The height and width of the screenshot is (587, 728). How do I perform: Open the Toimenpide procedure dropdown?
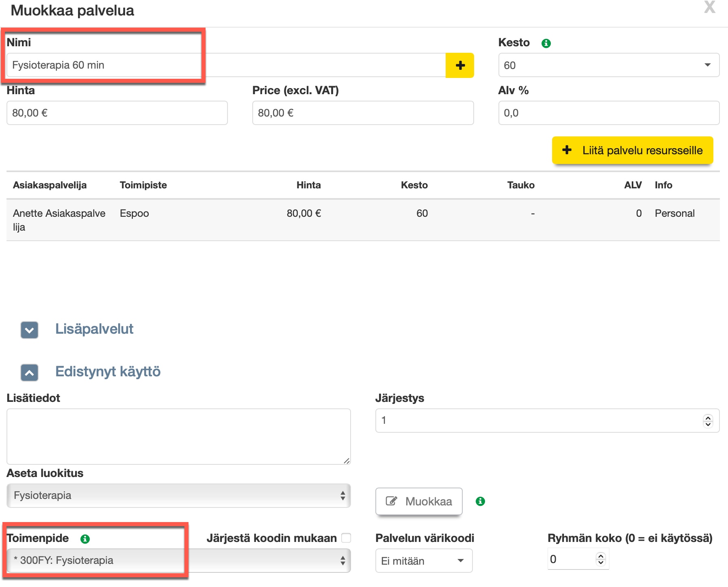click(x=178, y=561)
